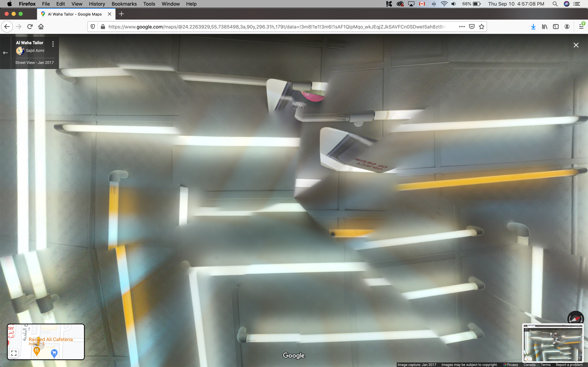Open tracking protection shield icon
Image resolution: width=588 pixels, height=367 pixels.
click(x=93, y=27)
